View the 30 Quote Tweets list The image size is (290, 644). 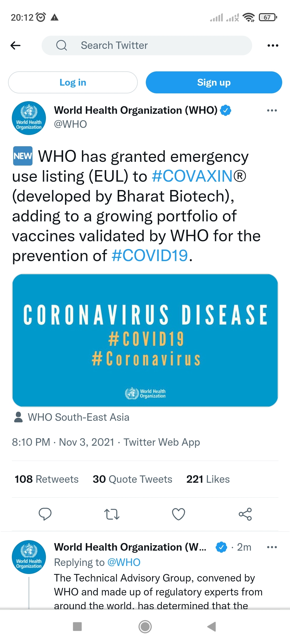click(132, 479)
